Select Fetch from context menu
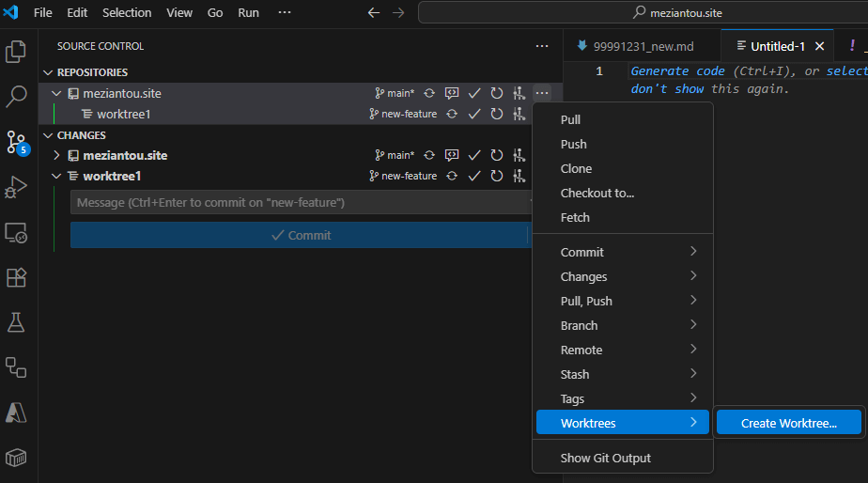 pyautogui.click(x=623, y=217)
